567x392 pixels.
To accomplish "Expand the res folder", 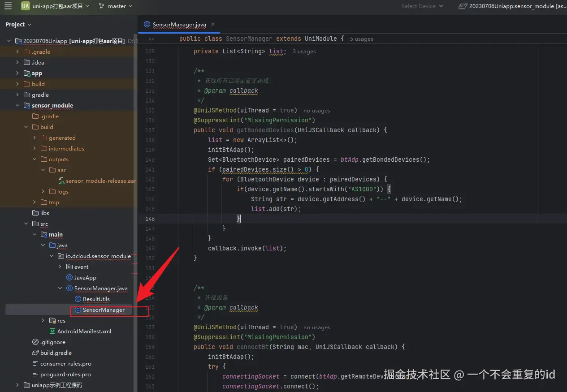I will click(43, 320).
